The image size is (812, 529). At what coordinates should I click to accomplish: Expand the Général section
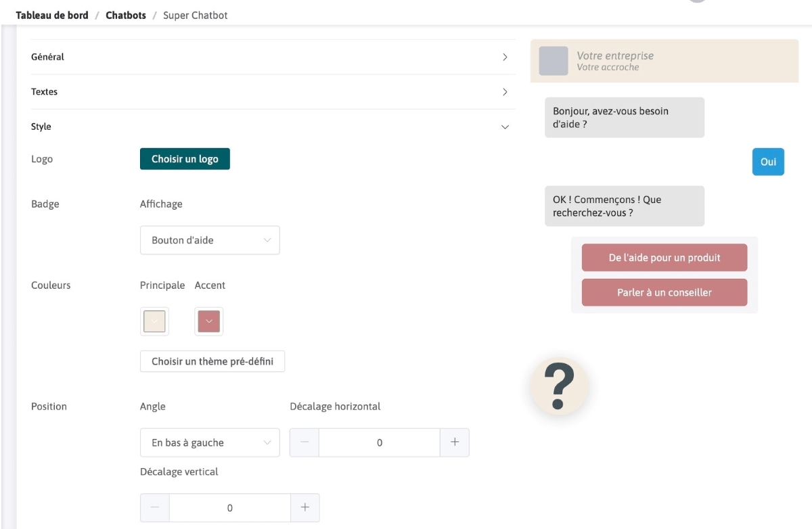[x=269, y=57]
